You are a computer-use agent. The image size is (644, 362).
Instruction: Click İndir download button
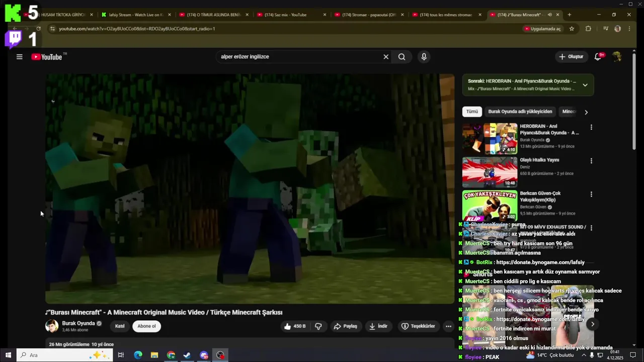click(378, 326)
